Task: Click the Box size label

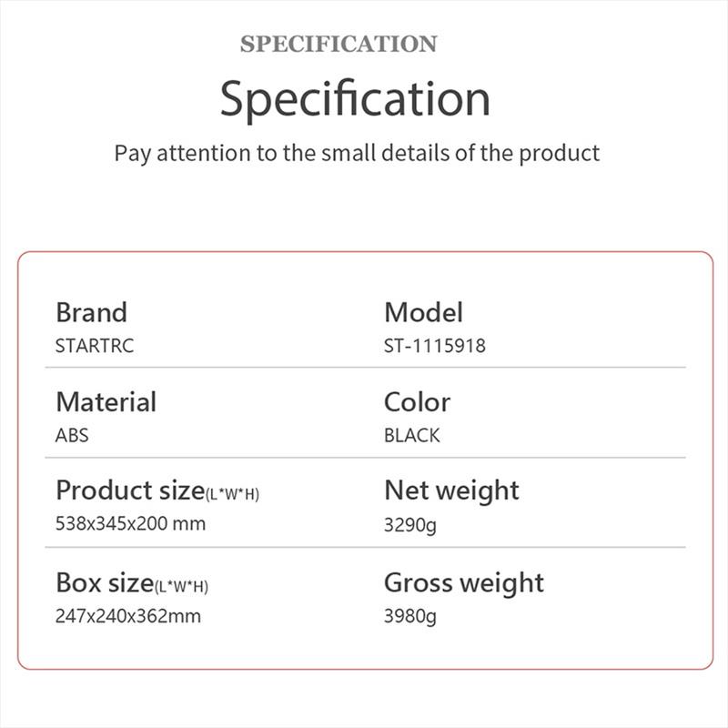Action: [x=104, y=582]
